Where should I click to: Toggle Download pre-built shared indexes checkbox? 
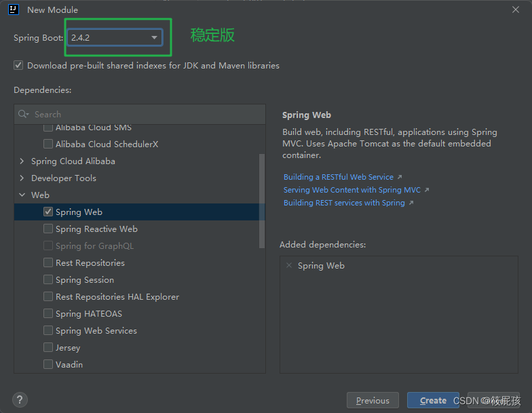pyautogui.click(x=18, y=65)
